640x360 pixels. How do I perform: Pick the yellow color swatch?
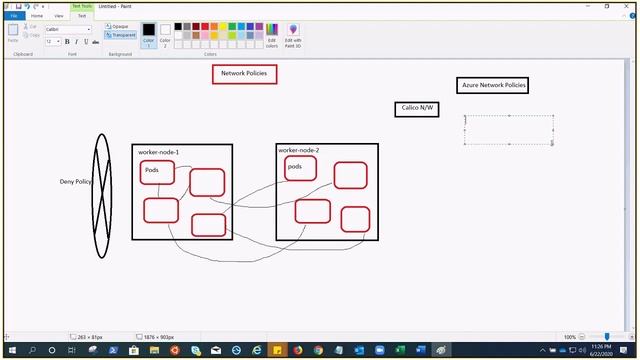click(223, 27)
